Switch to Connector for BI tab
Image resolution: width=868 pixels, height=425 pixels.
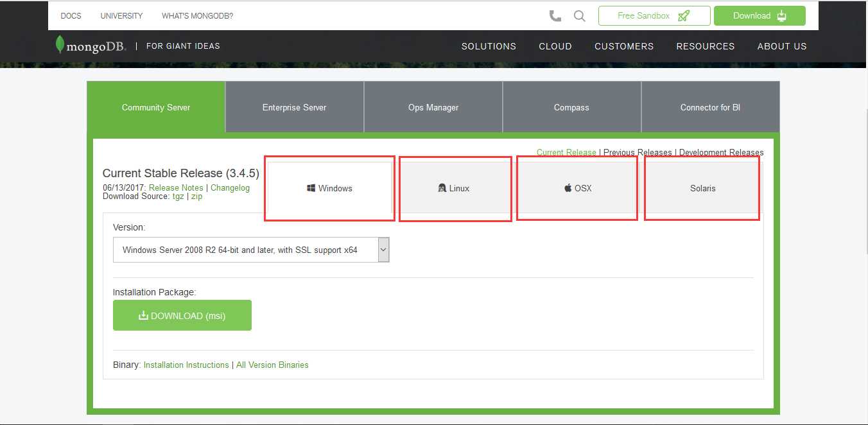pos(710,107)
